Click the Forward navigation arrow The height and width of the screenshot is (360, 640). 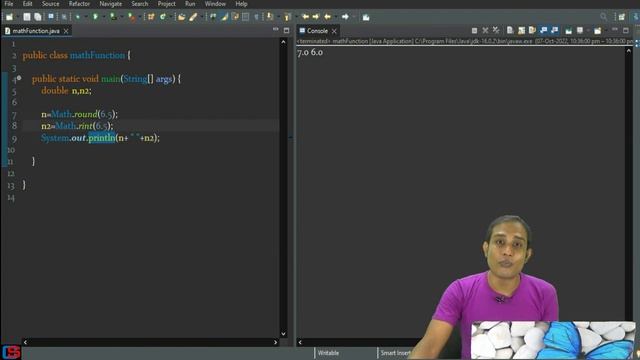tap(345, 17)
